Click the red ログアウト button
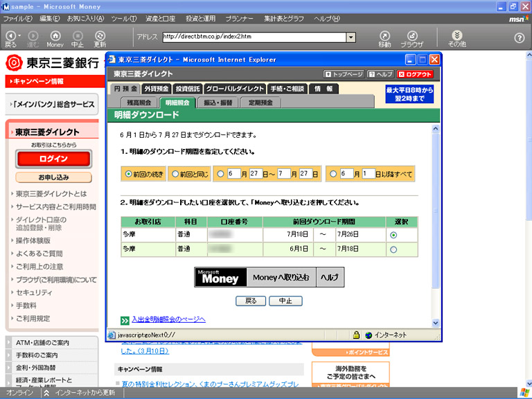 [416, 74]
